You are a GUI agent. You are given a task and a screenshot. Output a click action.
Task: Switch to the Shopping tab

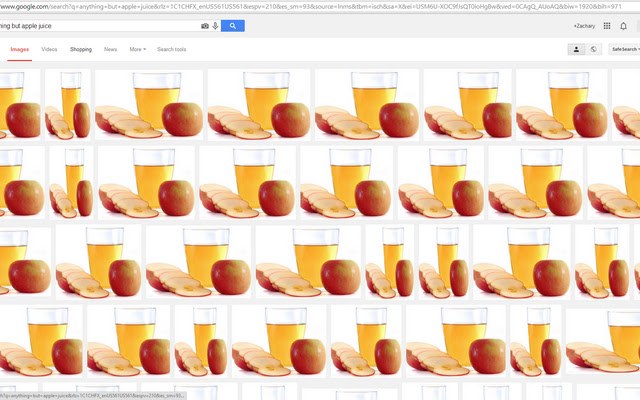(81, 49)
